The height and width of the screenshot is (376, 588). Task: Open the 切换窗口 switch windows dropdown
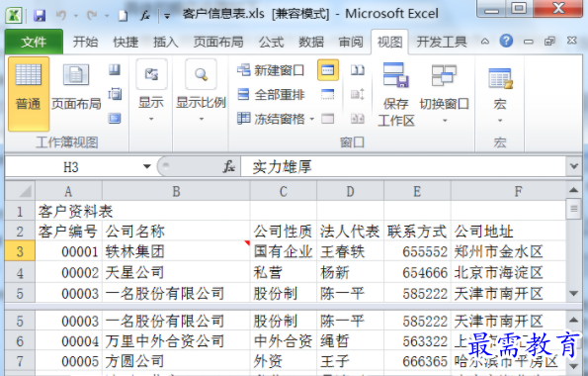(445, 121)
